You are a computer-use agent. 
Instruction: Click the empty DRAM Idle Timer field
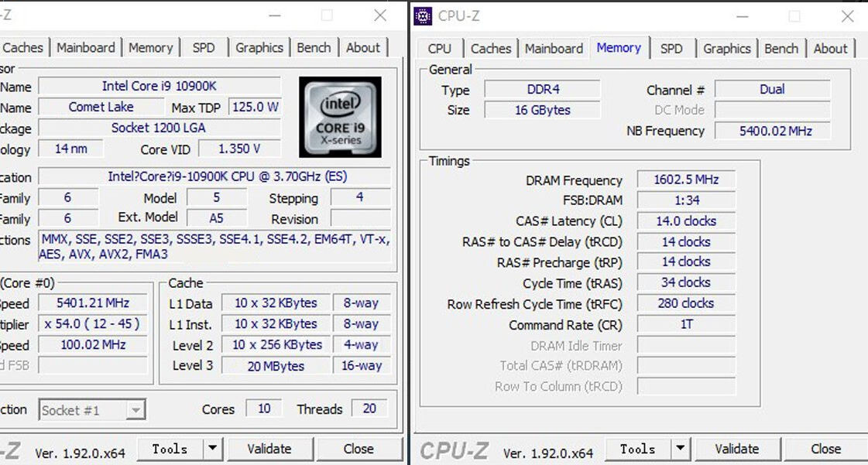point(686,346)
